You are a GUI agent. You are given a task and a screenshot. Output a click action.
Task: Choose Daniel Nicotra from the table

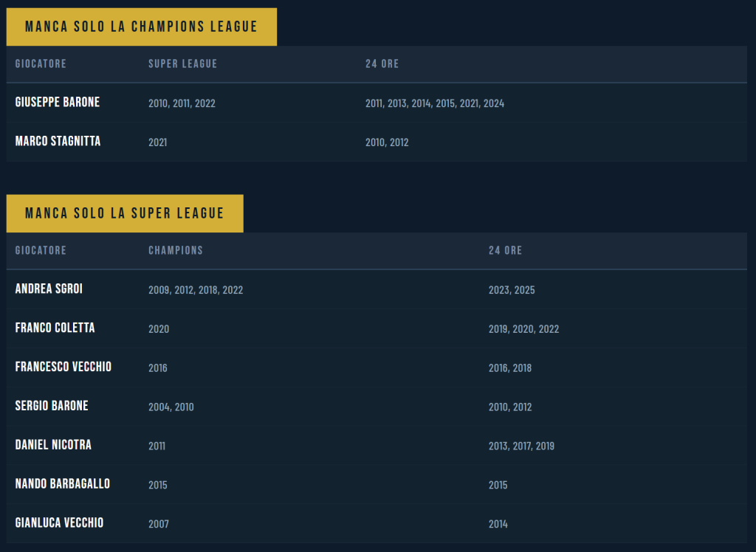pos(53,446)
